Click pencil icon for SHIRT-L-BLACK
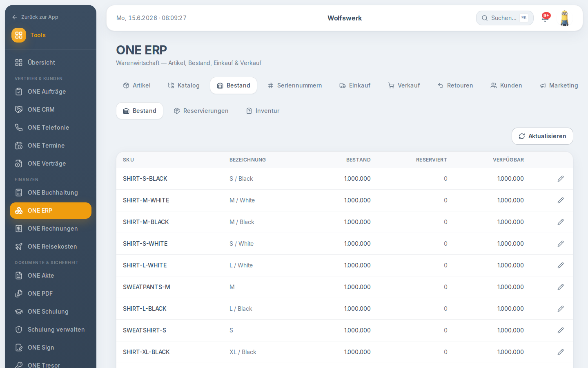Viewport: 588px width, 368px height. 561,309
